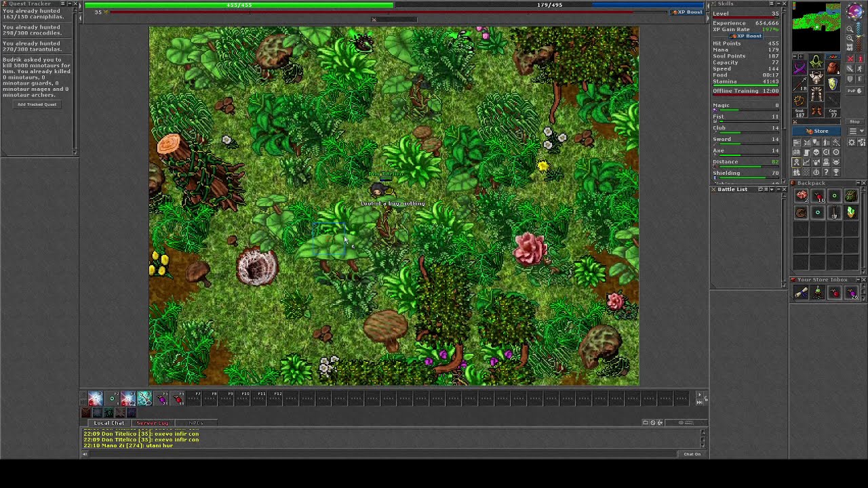Viewport: 868px width, 488px height.
Task: Select the spear weapon slot
Action: (800, 84)
